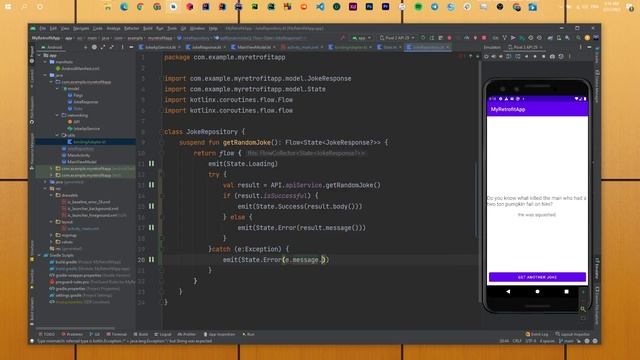Collapse the manifests folder node
The height and width of the screenshot is (360, 640).
coord(46,62)
